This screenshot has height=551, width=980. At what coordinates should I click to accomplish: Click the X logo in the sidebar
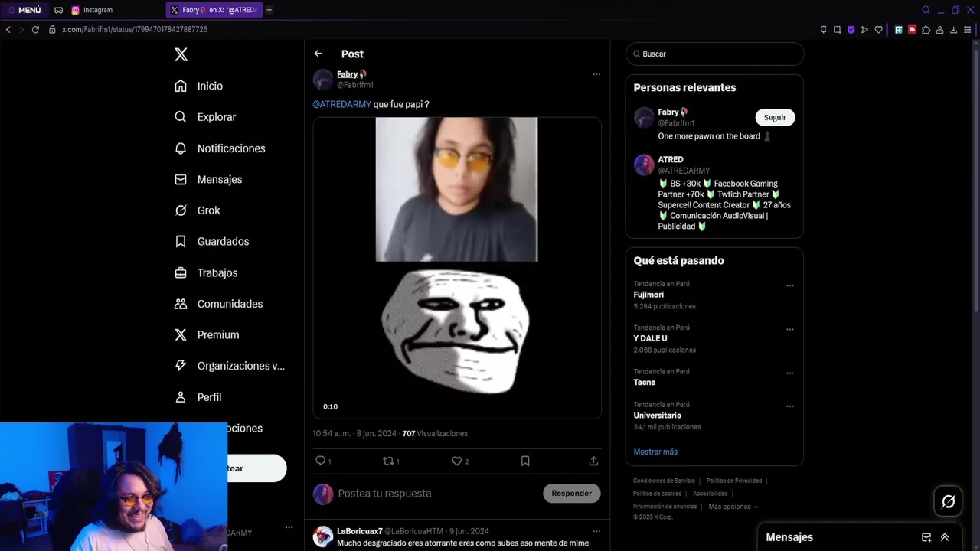pos(181,54)
